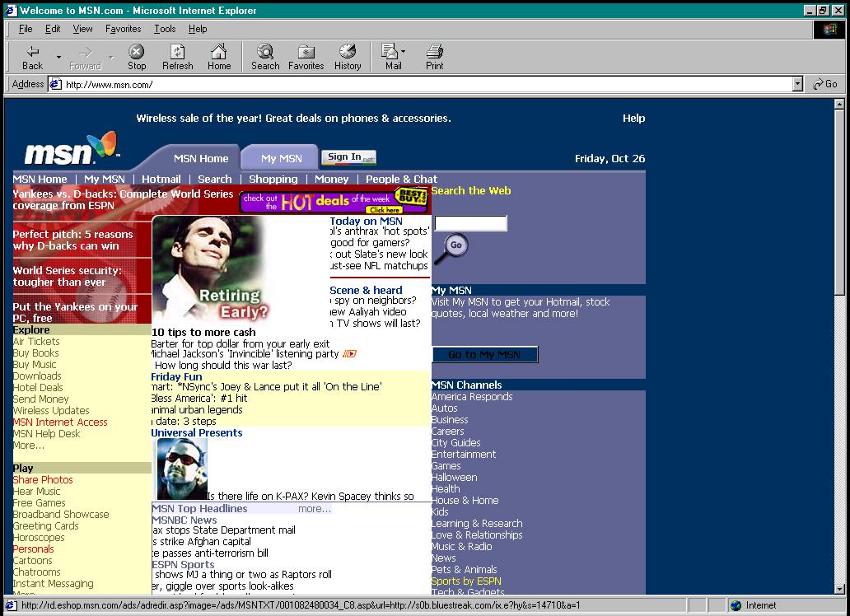
Task: Open the Horoscopes link
Action: (x=39, y=538)
